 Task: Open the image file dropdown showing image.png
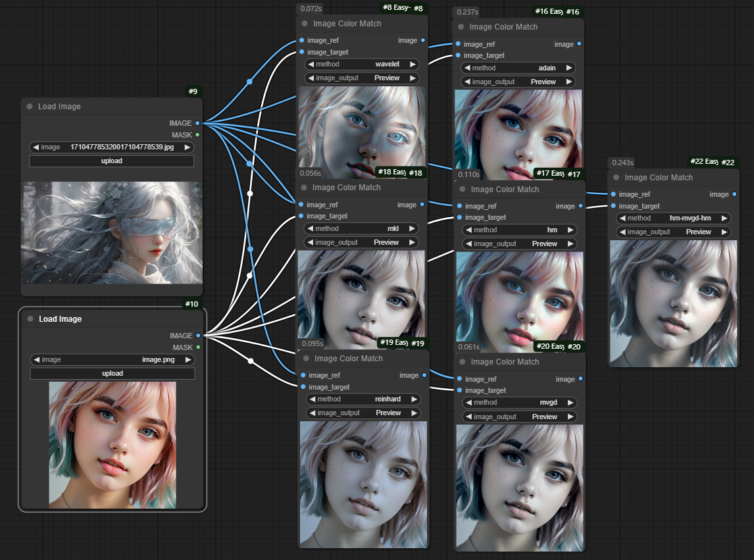tap(113, 359)
